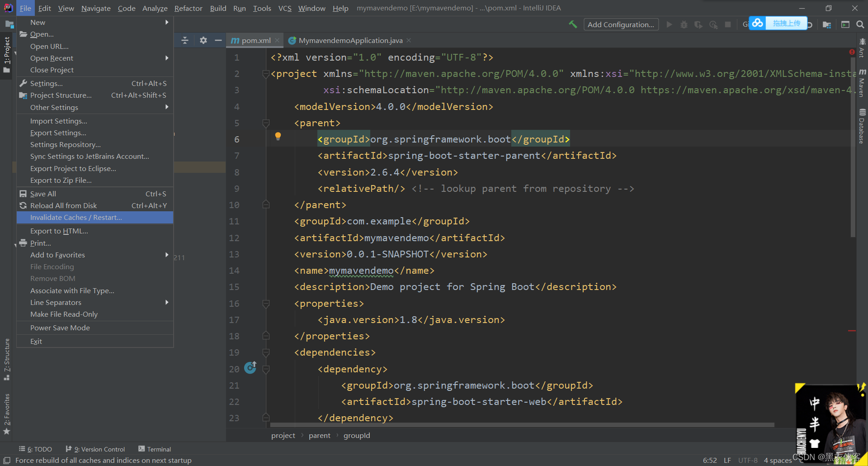Screen dimensions: 868x466
Task: Open the Ant tool window
Action: [862, 48]
